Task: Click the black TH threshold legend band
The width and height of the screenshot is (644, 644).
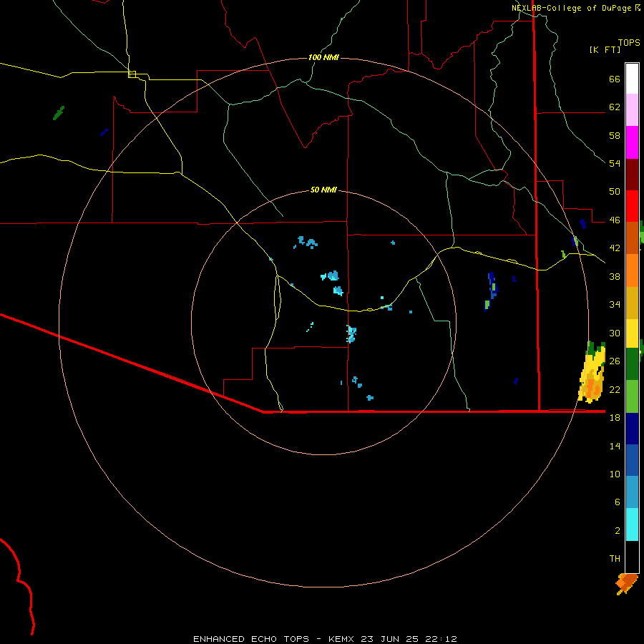Action: tap(632, 557)
